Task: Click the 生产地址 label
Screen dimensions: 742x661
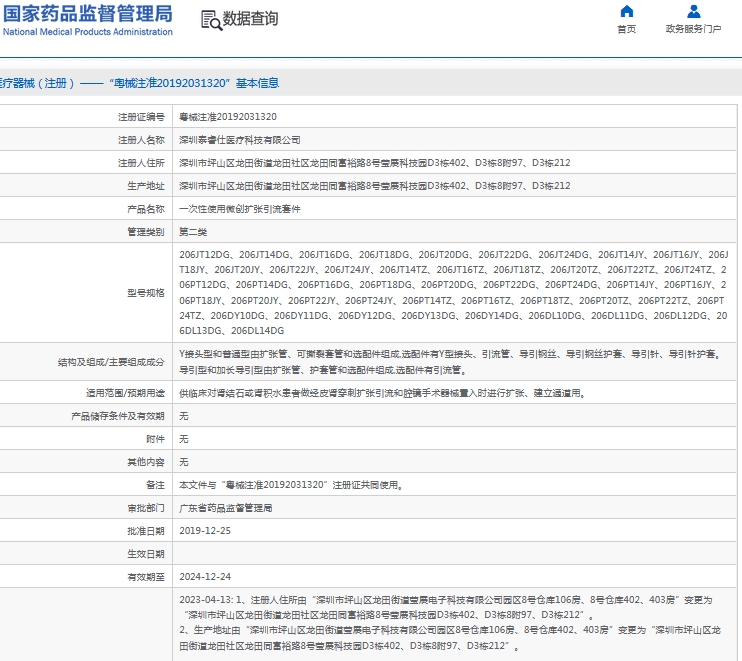Action: pyautogui.click(x=146, y=186)
